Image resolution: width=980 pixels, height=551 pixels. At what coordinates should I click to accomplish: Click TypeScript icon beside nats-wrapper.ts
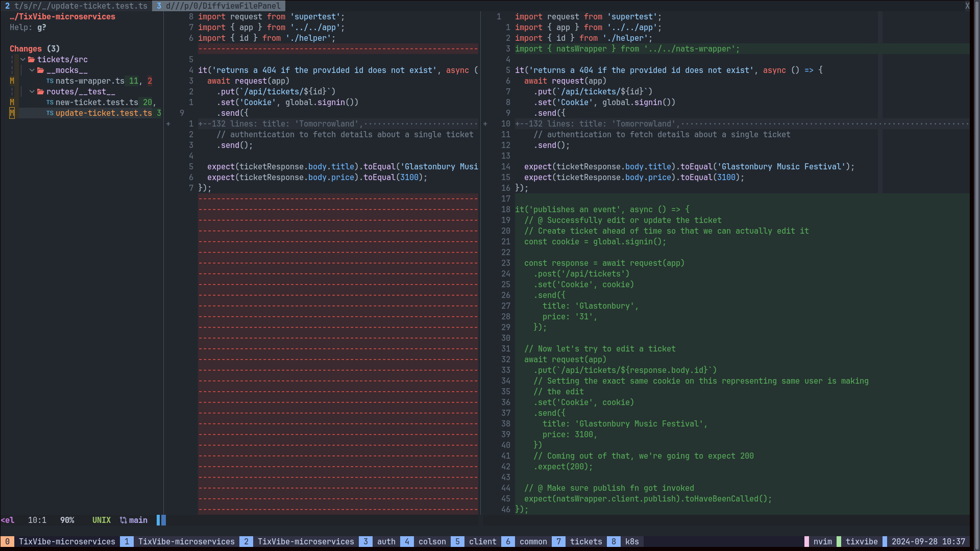(50, 81)
